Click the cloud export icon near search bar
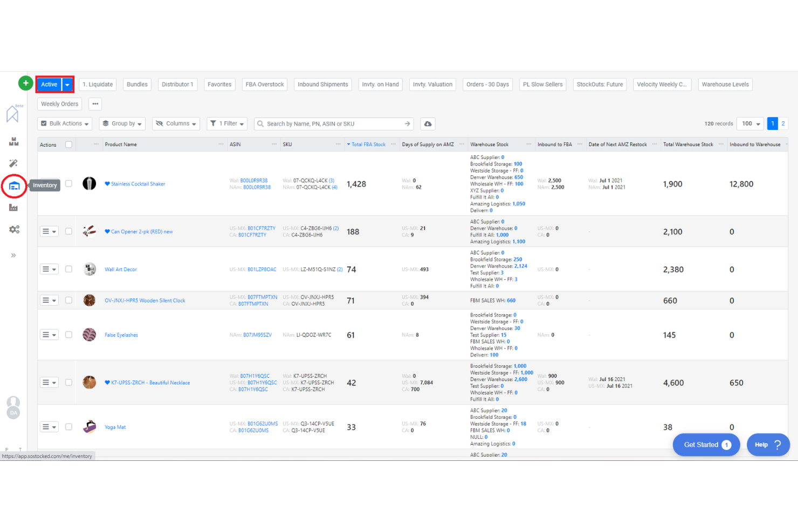The height and width of the screenshot is (532, 798). click(428, 123)
